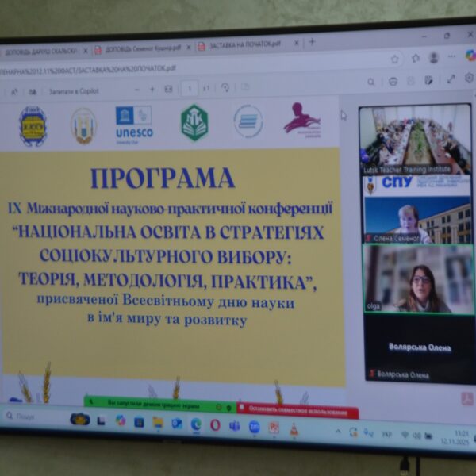Open the browser profile avatar icon
This screenshot has height=476, width=476.
click(x=434, y=58)
